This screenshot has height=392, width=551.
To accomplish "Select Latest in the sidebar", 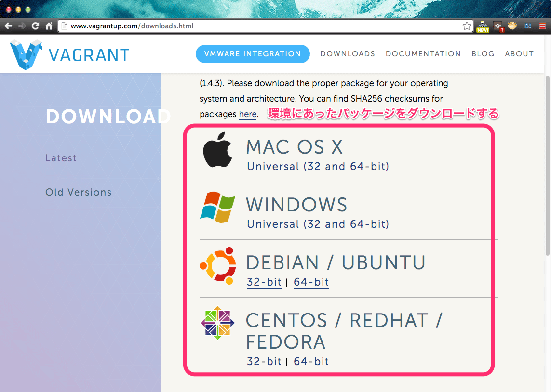I will [61, 158].
